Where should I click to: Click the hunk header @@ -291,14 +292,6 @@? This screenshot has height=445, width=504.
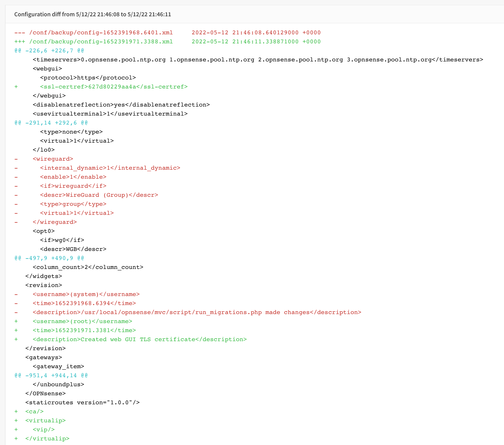pos(51,122)
